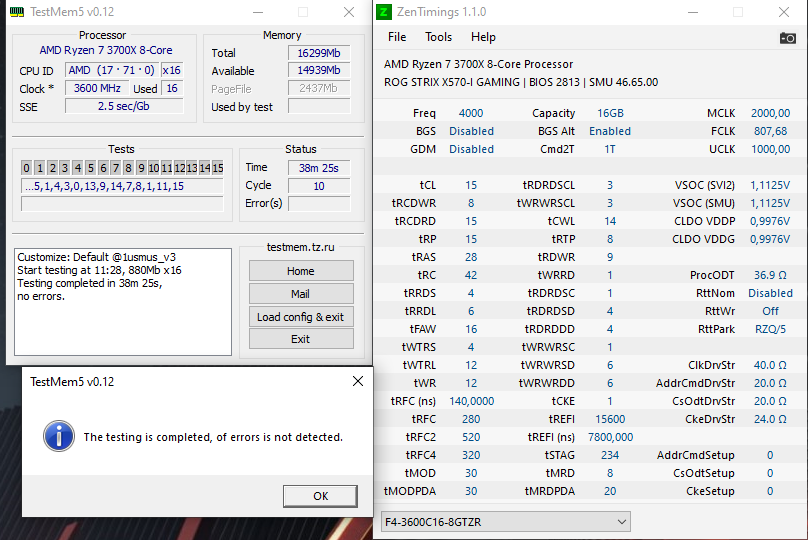The width and height of the screenshot is (808, 540).
Task: Click the Mail button in TestMem5
Action: click(x=301, y=294)
